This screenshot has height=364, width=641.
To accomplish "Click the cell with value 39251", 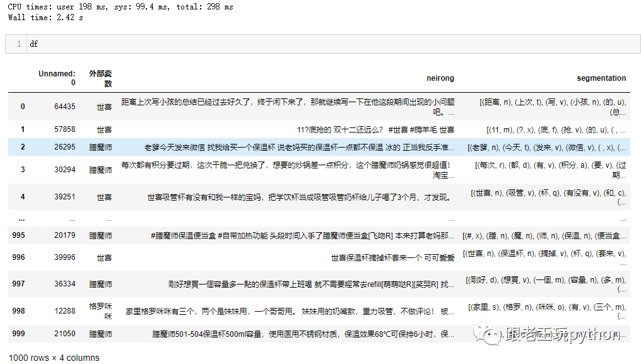I will [65, 197].
